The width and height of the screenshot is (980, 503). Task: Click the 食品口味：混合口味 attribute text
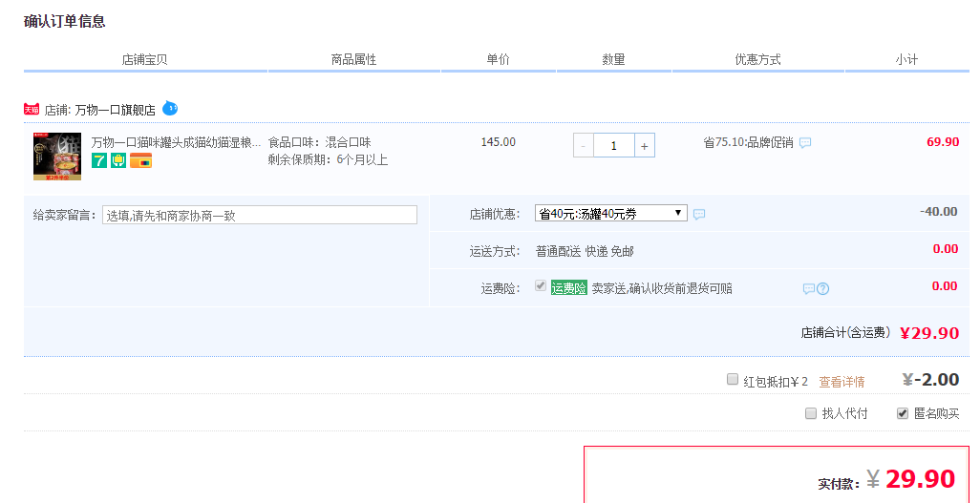coord(319,142)
